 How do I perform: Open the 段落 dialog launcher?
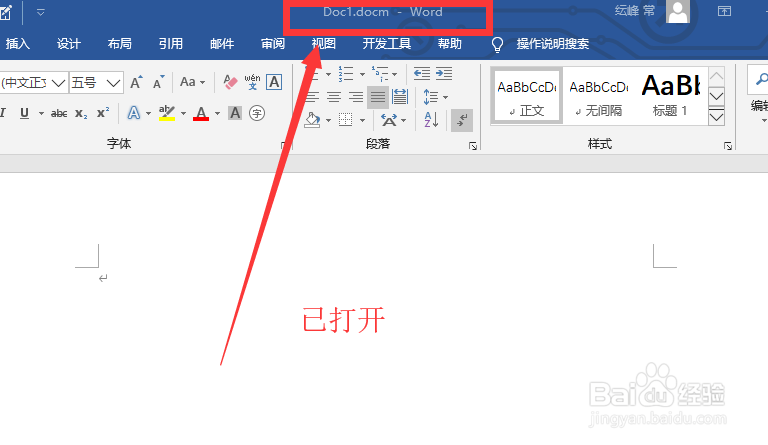pos(473,146)
